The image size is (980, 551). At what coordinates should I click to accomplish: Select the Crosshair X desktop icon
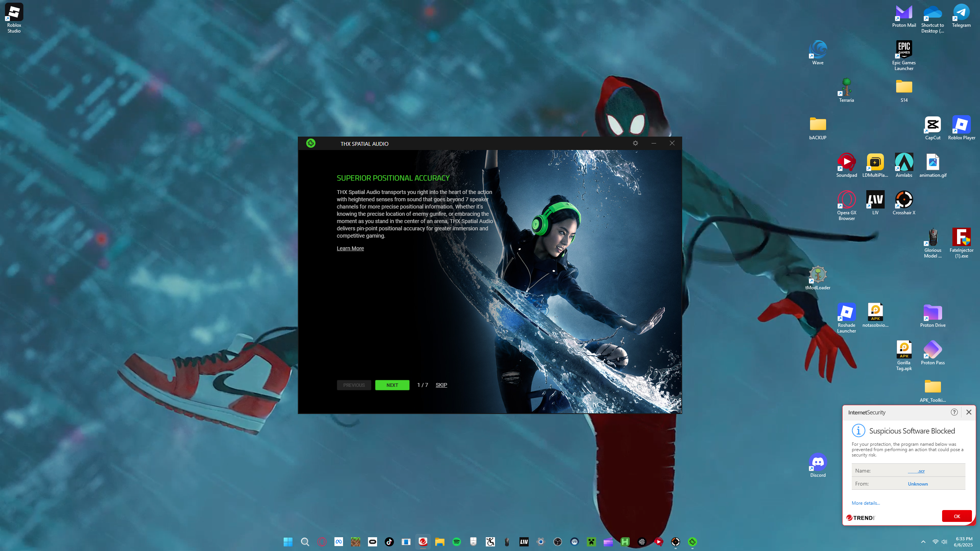point(904,203)
